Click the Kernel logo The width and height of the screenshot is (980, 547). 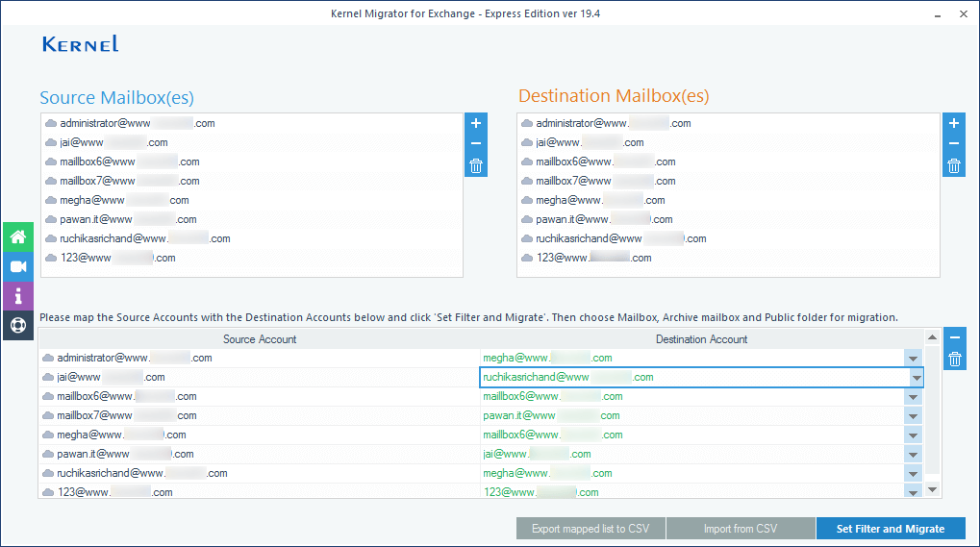tap(80, 43)
